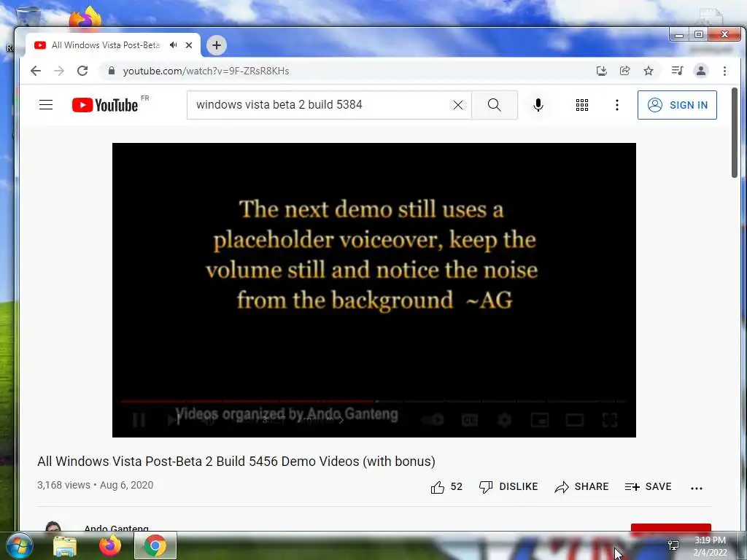Open the Chrome profile avatar
Viewport: 747px width, 560px height.
tap(701, 71)
